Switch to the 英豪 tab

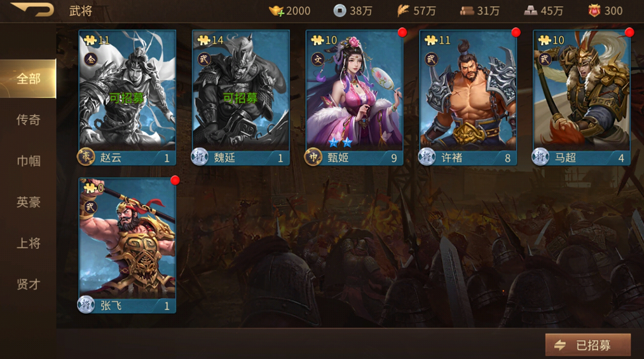point(28,202)
